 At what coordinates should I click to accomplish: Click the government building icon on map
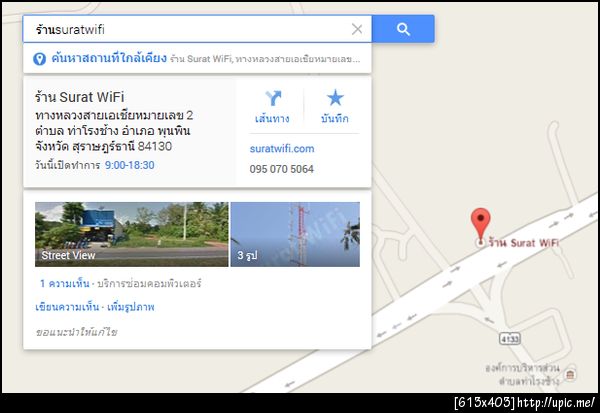coord(570,374)
